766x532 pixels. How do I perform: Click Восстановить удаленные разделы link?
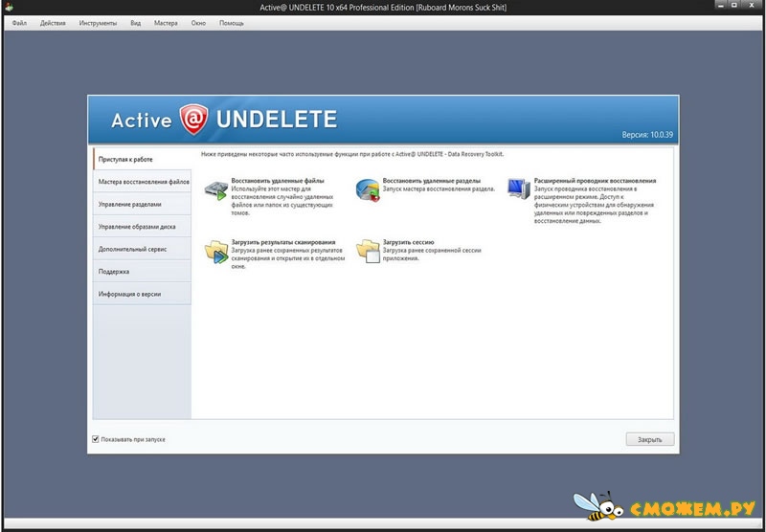click(432, 181)
